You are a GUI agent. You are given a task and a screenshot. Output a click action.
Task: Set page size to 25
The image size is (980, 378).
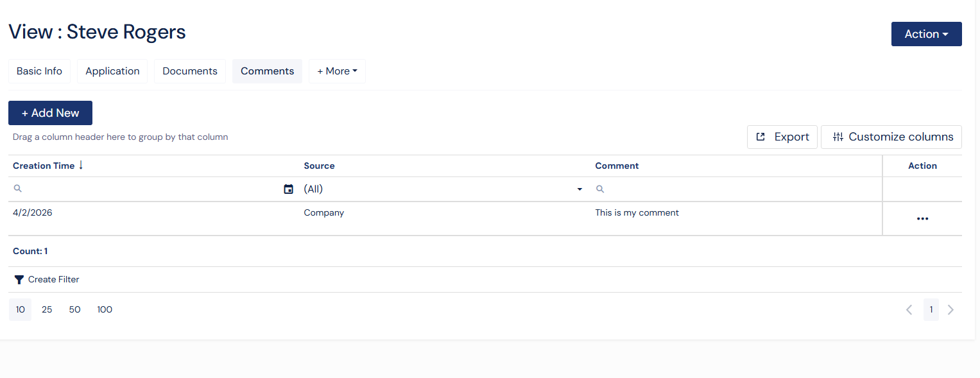(47, 310)
